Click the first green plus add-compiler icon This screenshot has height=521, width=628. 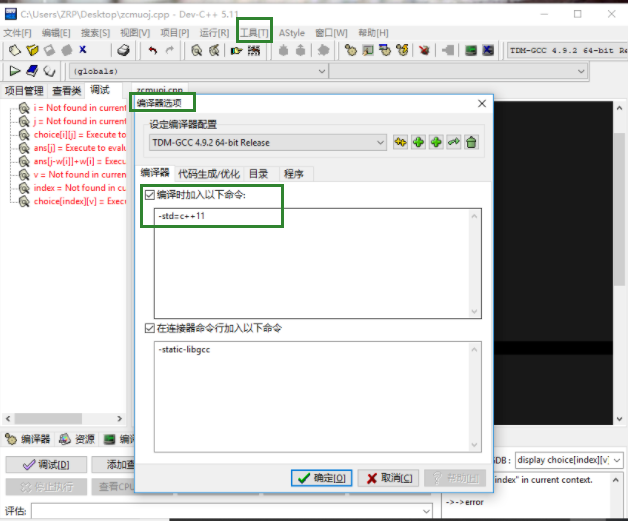coord(418,142)
